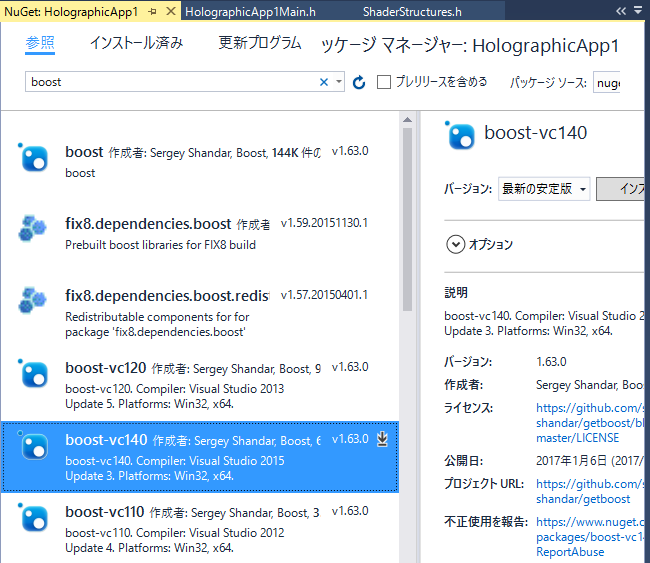Click the package list scrollbar thumb
650x563 pixels.
407,219
